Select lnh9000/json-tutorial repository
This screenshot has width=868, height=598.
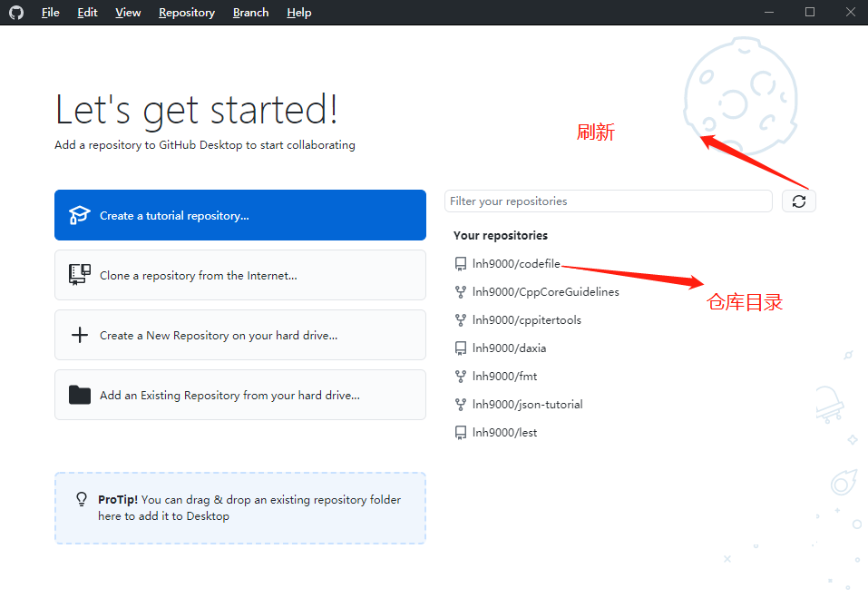click(x=527, y=405)
